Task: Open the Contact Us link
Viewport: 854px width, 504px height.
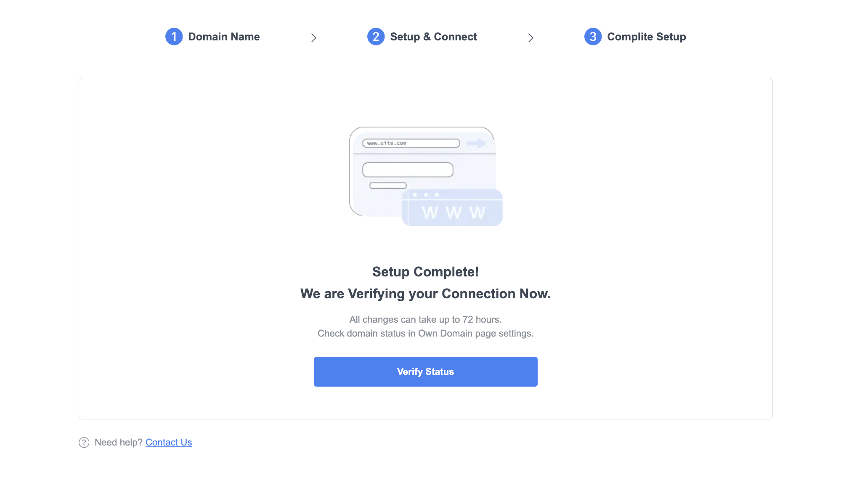Action: [168, 442]
